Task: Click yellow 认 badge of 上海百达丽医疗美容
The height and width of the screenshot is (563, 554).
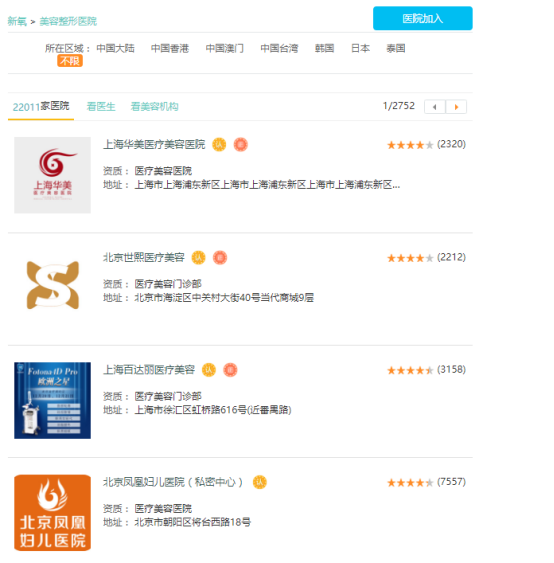Action: pos(209,370)
